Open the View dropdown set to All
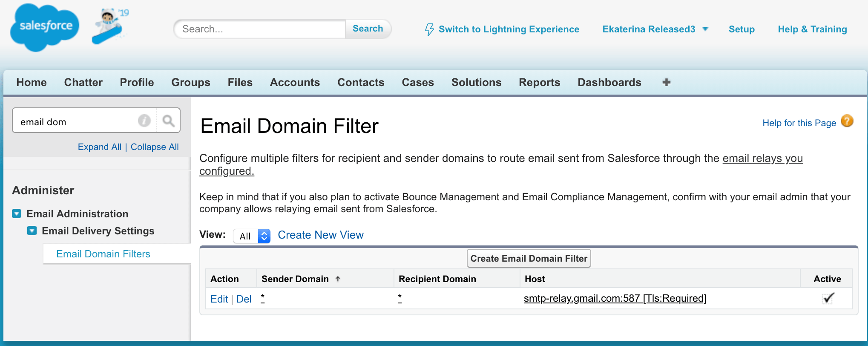 pyautogui.click(x=252, y=236)
